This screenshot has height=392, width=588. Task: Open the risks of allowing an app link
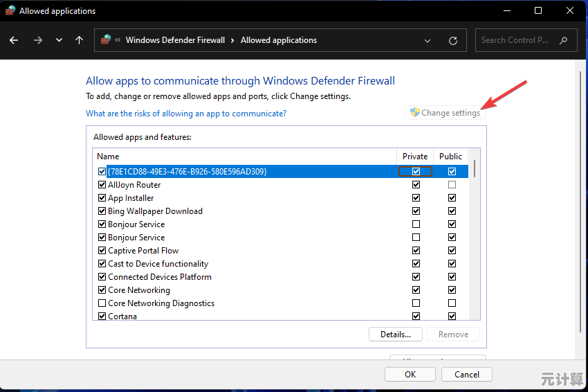click(186, 114)
